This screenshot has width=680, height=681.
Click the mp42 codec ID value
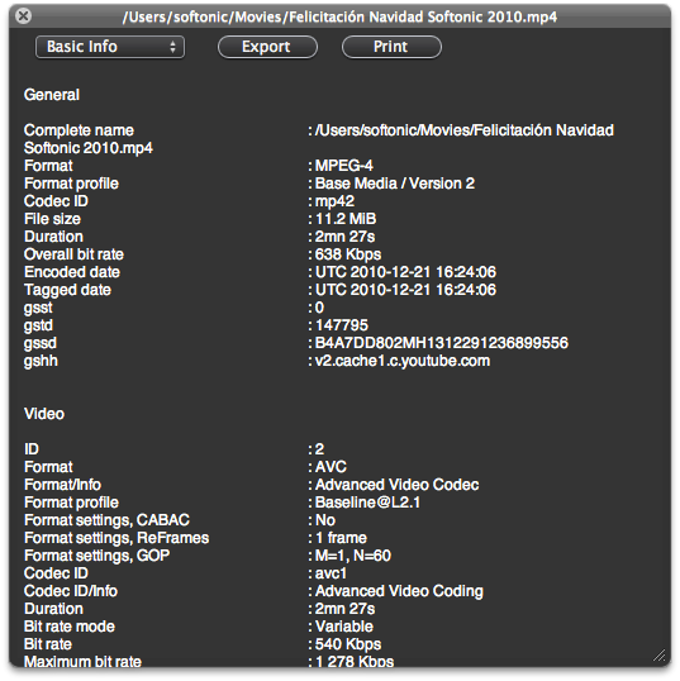pos(334,202)
